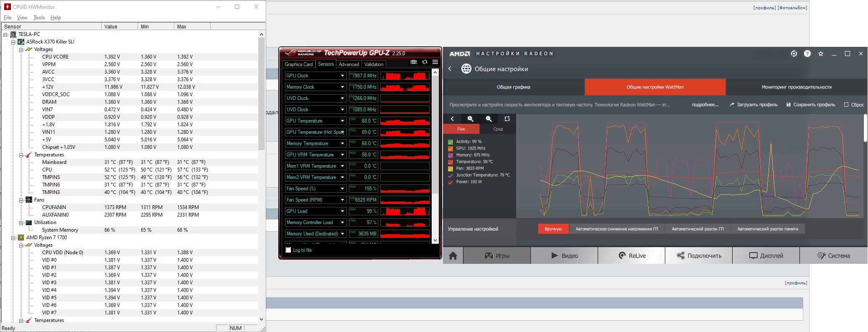Image resolution: width=868 pixels, height=332 pixels.
Task: Click the Utilization node icon in HWMonitor
Action: click(x=29, y=222)
